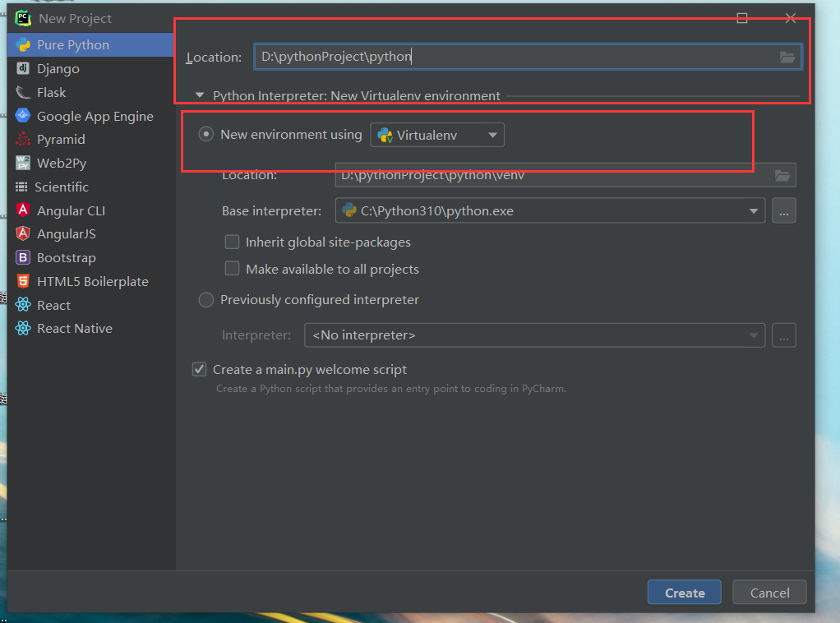Choose React Native project type
840x623 pixels.
click(91, 329)
